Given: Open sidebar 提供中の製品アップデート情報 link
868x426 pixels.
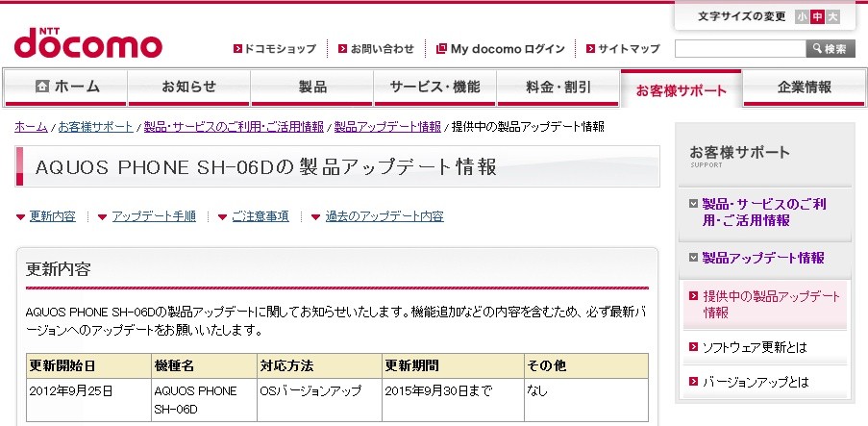Looking at the screenshot, I should (x=772, y=305).
